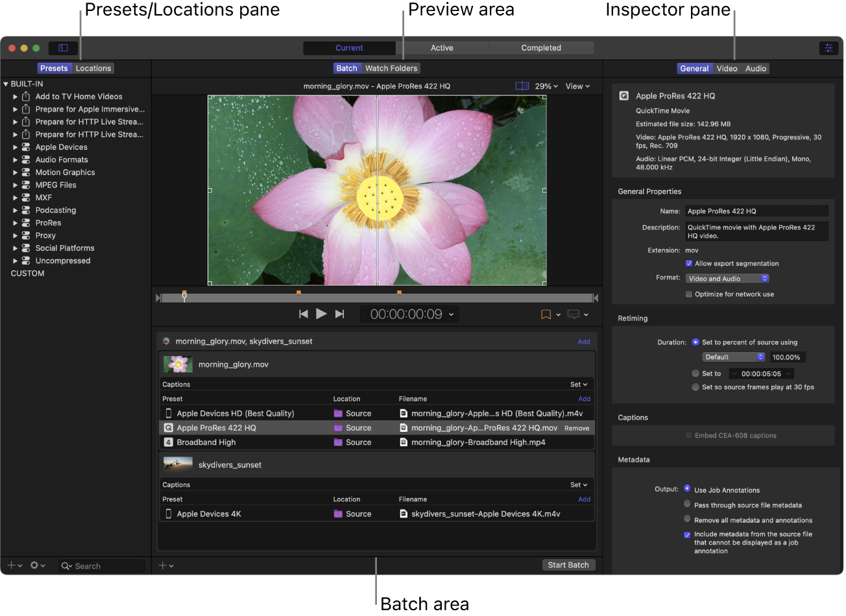Viewport: 846px width, 616px height.
Task: Click the inspector settings icon at top right
Action: [828, 47]
